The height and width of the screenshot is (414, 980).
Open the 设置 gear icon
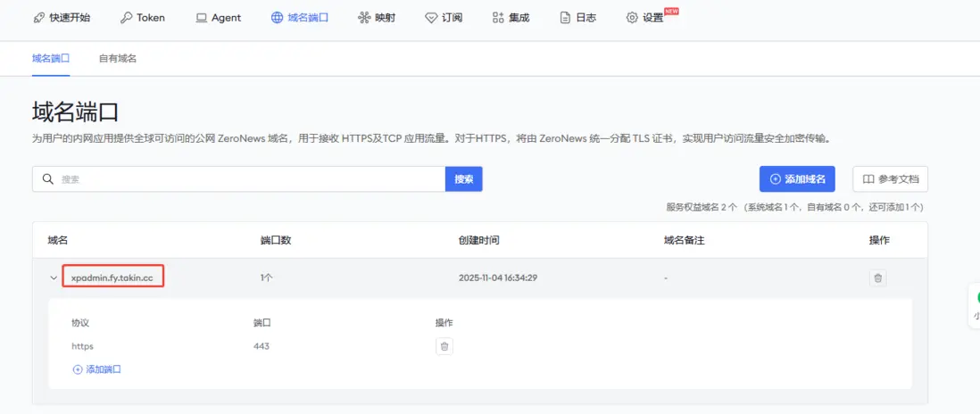[x=632, y=18]
